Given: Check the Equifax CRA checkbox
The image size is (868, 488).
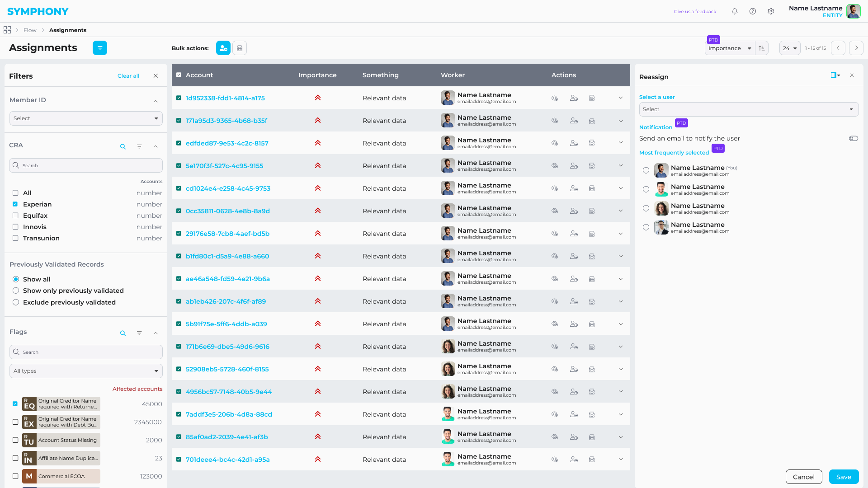Looking at the screenshot, I should (15, 216).
